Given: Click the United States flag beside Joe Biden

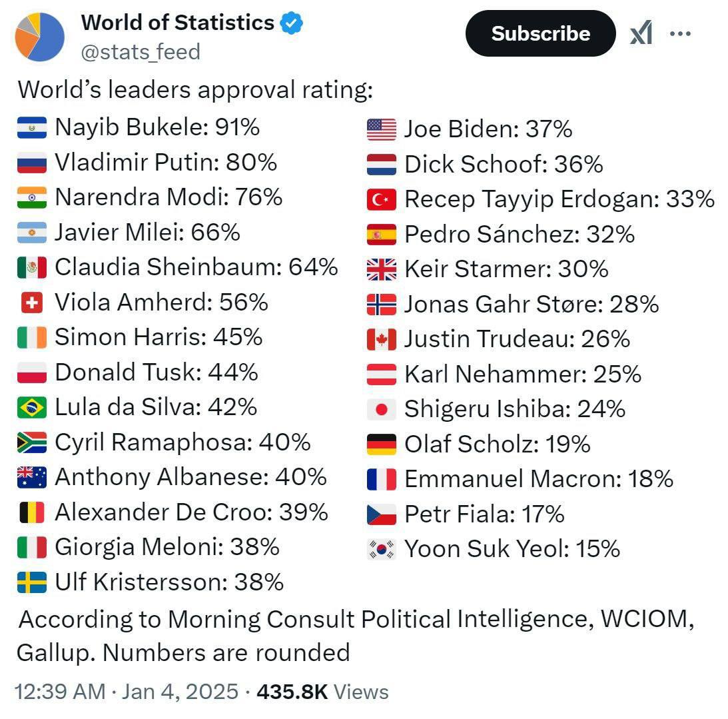Looking at the screenshot, I should 382,129.
